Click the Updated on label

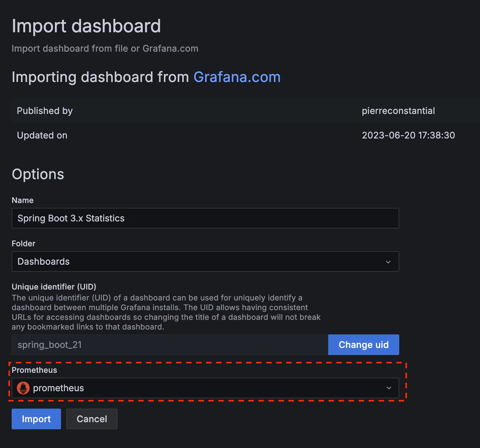coord(42,135)
